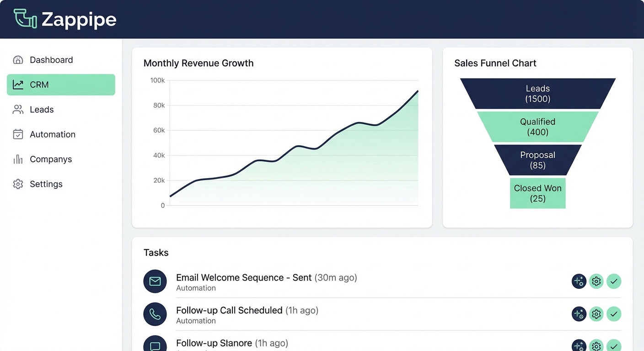
Task: Select the CRM chart icon in the sidebar
Action: (18, 85)
